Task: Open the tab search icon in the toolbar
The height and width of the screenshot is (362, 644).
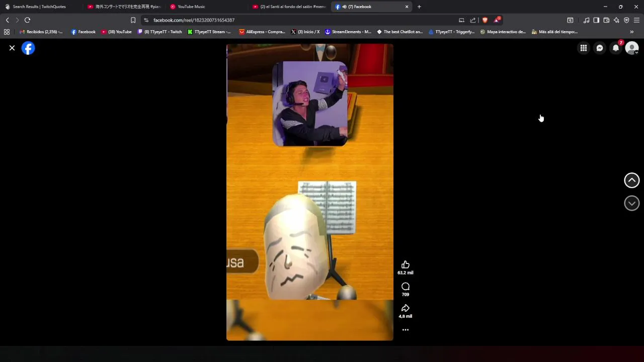Action: pyautogui.click(x=570, y=20)
